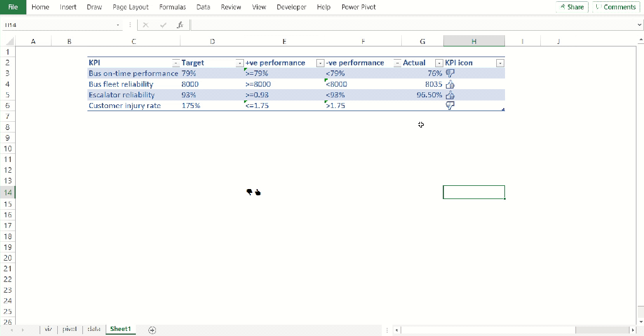The height and width of the screenshot is (336, 644).
Task: Click the thumbs-down icon for Customer injury rate
Action: (450, 106)
